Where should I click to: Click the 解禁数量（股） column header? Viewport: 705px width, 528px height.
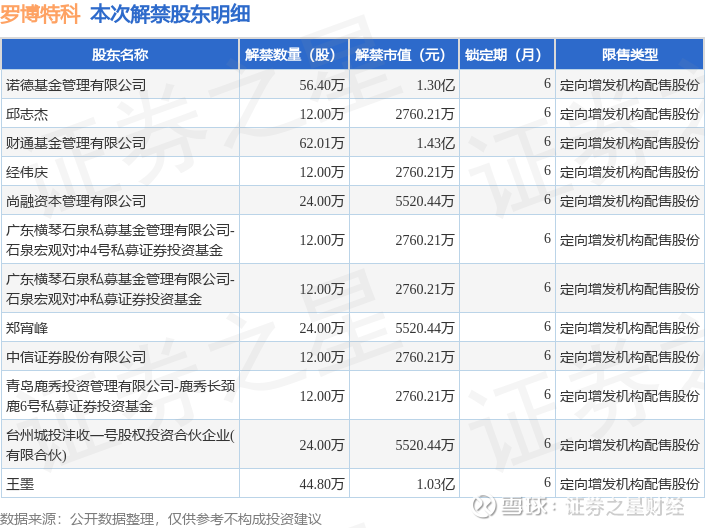click(x=294, y=54)
